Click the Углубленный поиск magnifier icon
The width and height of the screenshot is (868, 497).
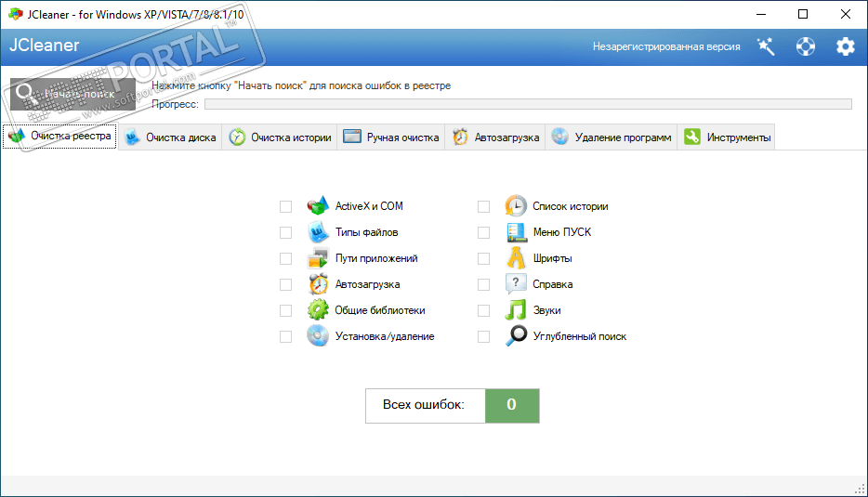(x=516, y=336)
